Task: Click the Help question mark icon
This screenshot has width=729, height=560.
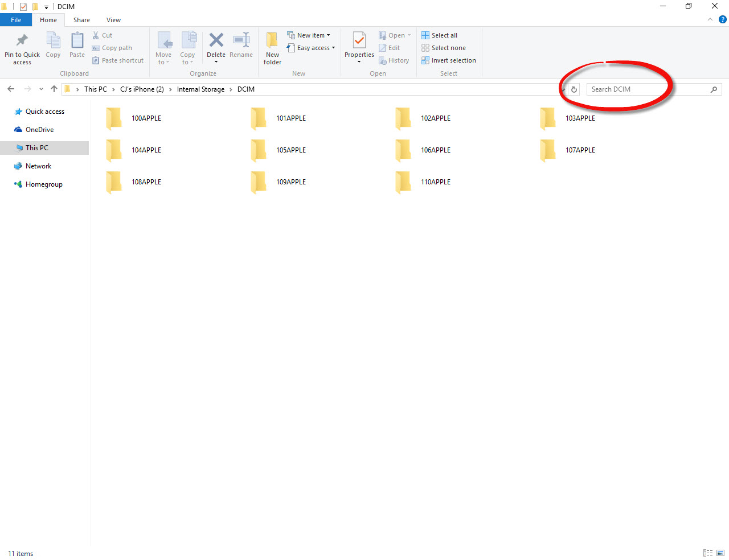Action: (x=722, y=19)
